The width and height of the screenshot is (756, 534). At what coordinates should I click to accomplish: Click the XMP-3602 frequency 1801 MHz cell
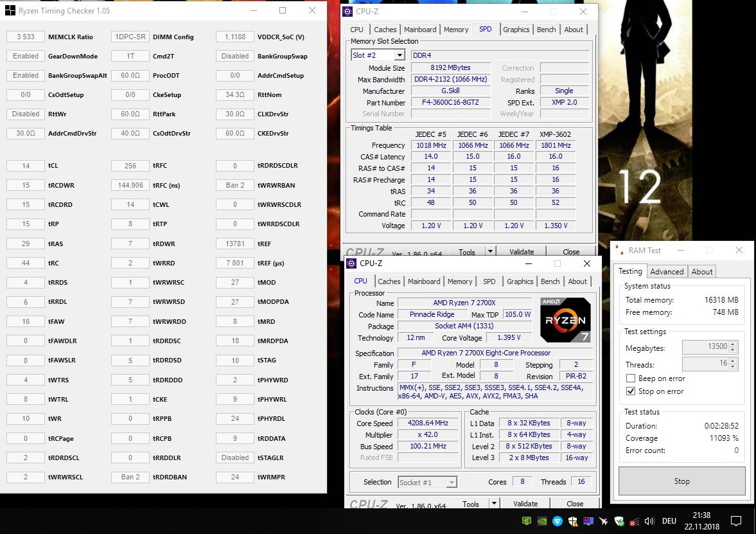coord(556,145)
